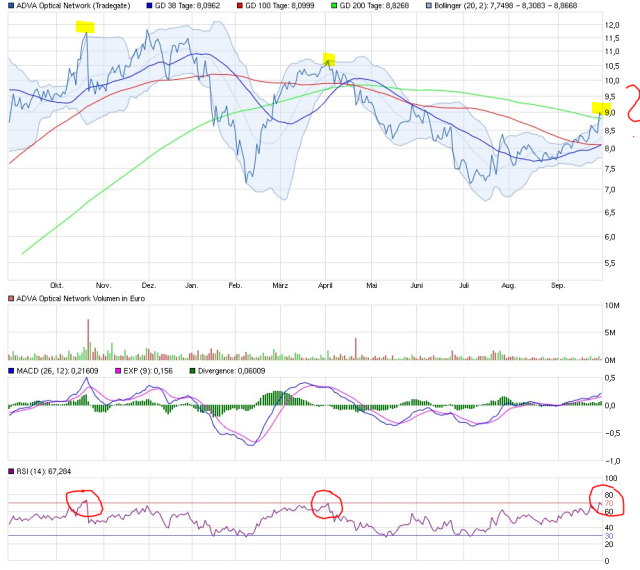Click the 'Aug.' month axis label
This screenshot has height=570, width=640.
509,285
